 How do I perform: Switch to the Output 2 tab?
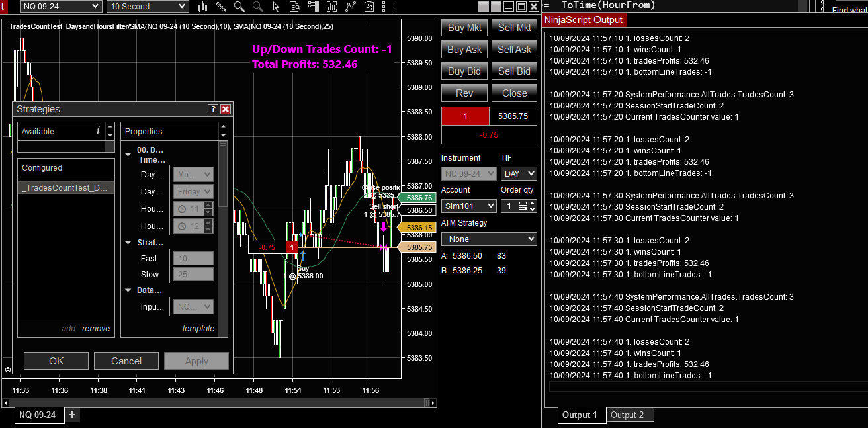pyautogui.click(x=629, y=415)
